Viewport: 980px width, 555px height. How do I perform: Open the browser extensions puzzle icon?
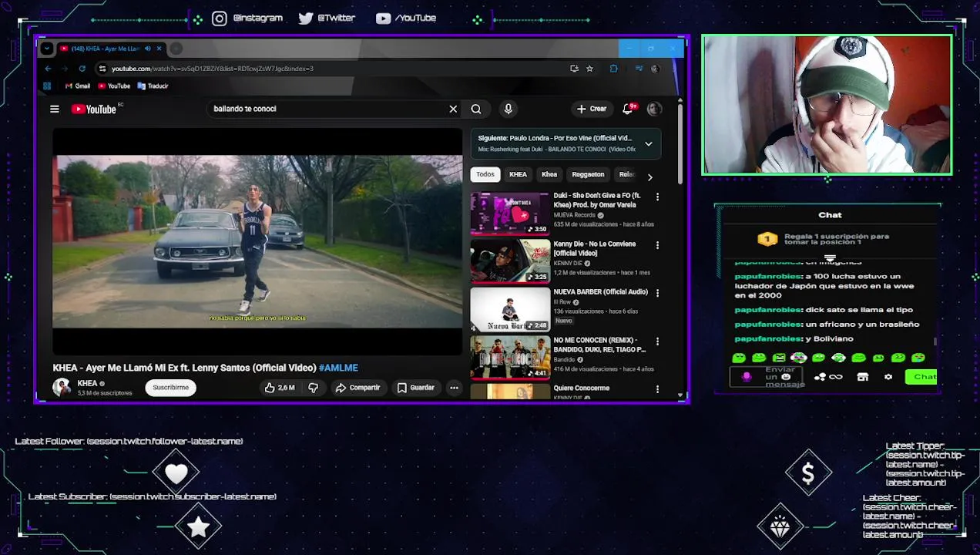[613, 69]
